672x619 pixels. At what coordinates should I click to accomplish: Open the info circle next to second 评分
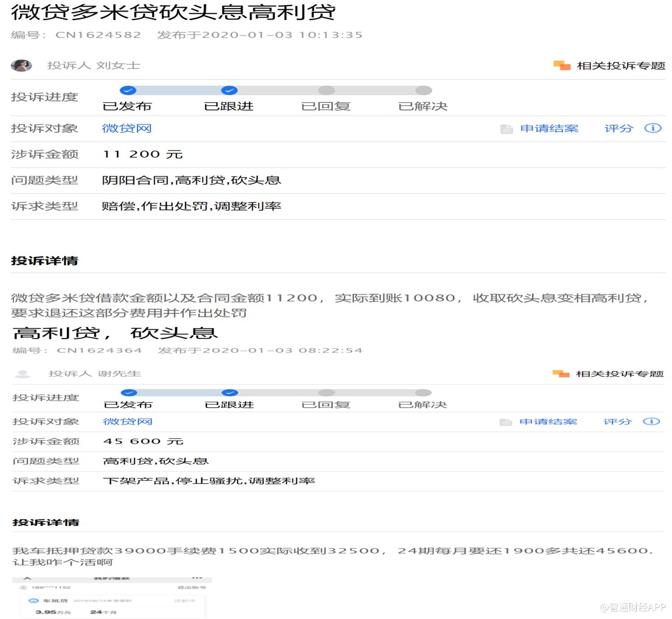pos(653,421)
